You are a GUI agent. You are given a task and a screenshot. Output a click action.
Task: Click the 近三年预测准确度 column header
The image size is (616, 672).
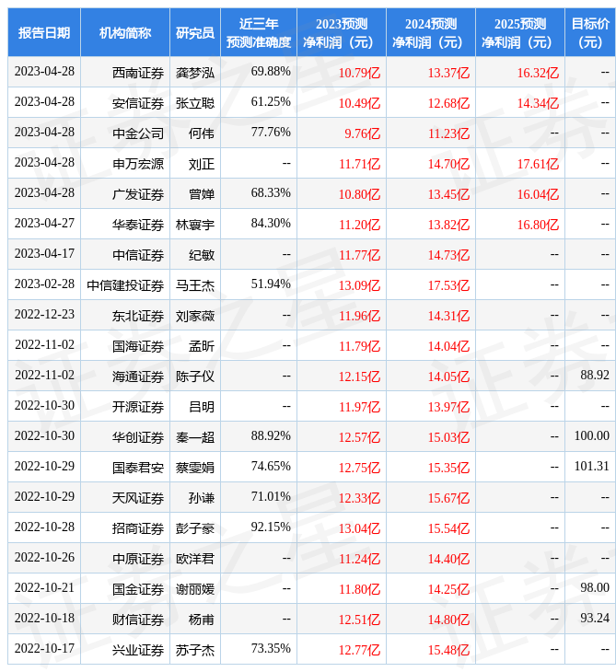coord(259,32)
